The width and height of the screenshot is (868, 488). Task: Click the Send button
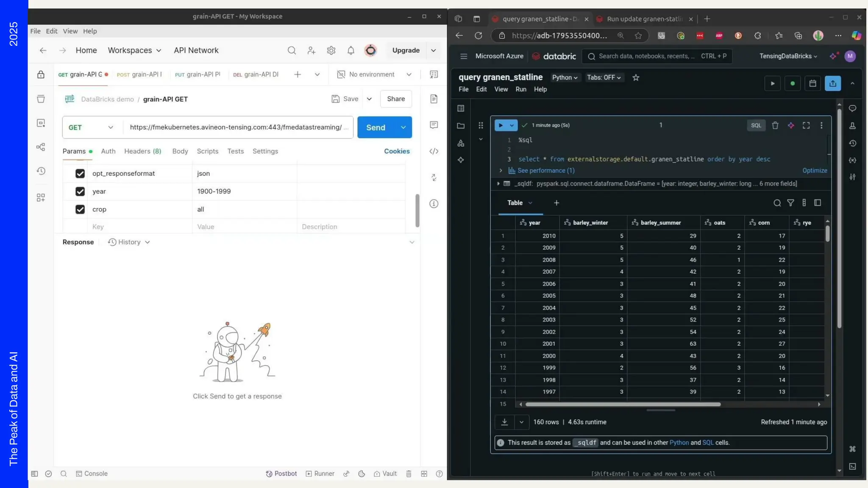point(376,128)
